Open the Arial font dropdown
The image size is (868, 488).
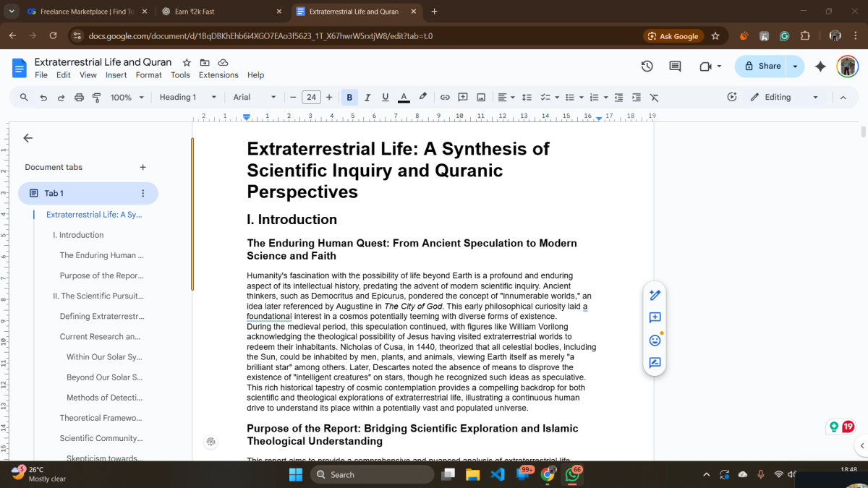point(255,98)
